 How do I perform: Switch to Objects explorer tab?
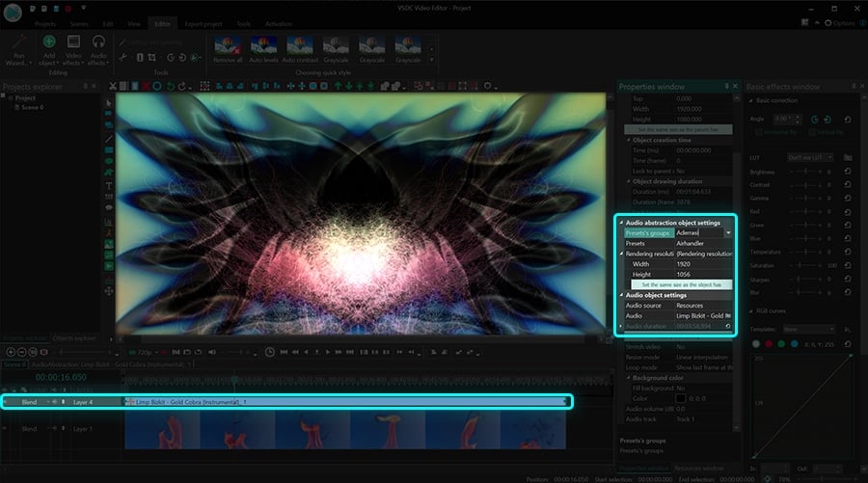74,337
